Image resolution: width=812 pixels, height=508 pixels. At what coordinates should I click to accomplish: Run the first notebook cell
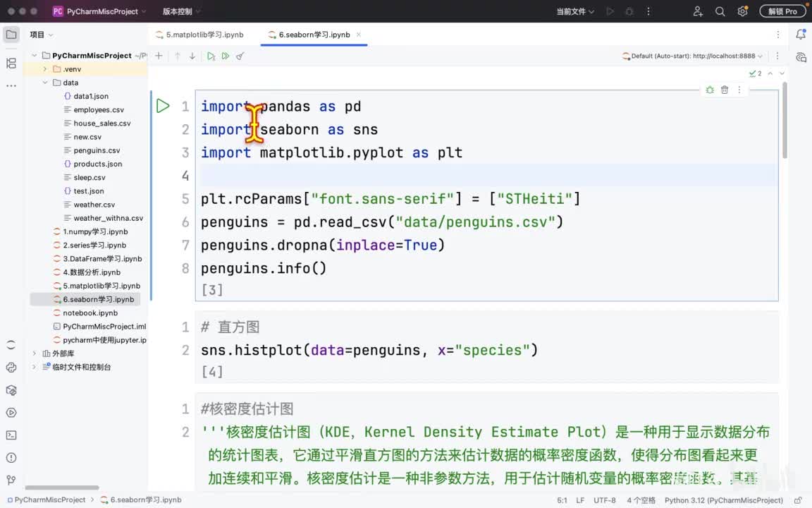tap(163, 107)
